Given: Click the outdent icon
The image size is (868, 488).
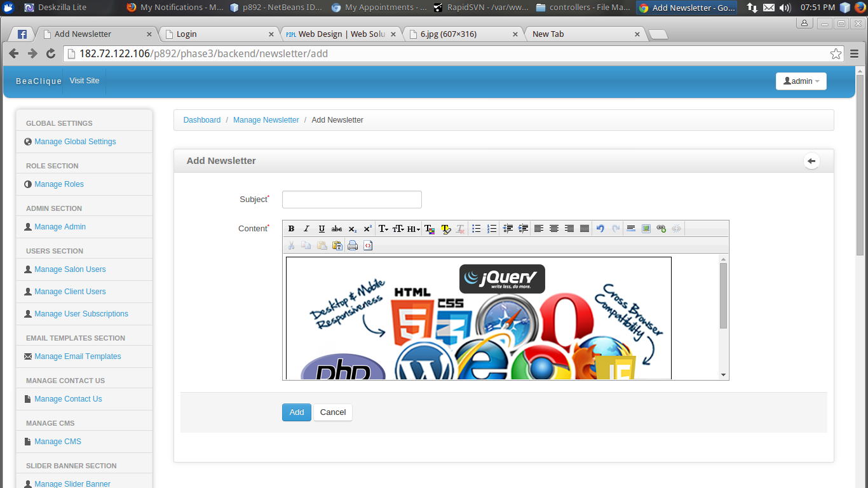Looking at the screenshot, I should (x=508, y=229).
